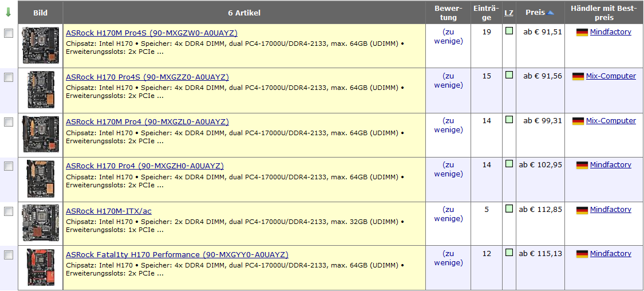Click price 'ab € 91,51'

click(543, 32)
